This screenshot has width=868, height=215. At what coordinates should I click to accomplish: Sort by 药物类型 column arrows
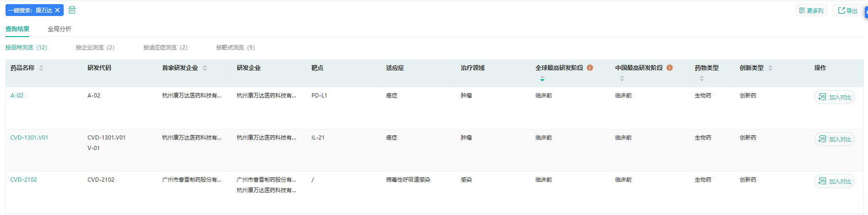pyautogui.click(x=702, y=79)
